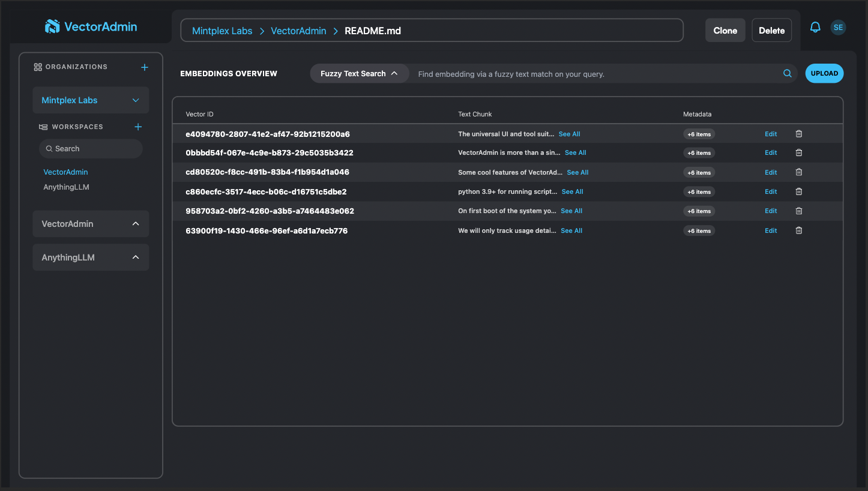868x491 pixels.
Task: Click vector ID cd80520c-f8cc-491b-83b4-f1b954d1a046
Action: 267,172
